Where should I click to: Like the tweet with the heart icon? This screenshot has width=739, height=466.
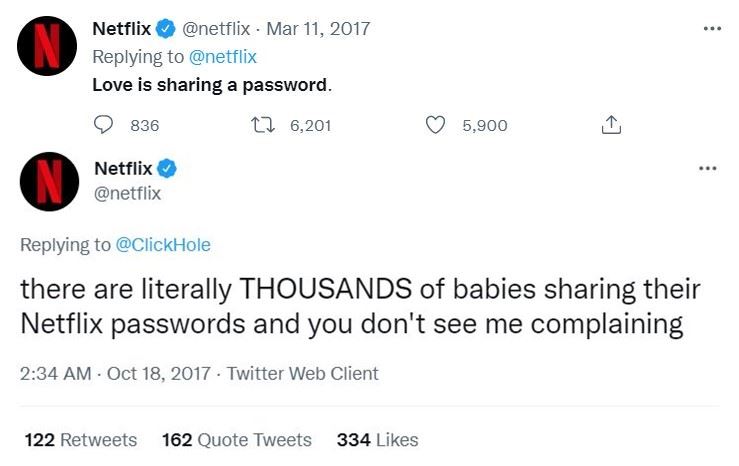435,125
